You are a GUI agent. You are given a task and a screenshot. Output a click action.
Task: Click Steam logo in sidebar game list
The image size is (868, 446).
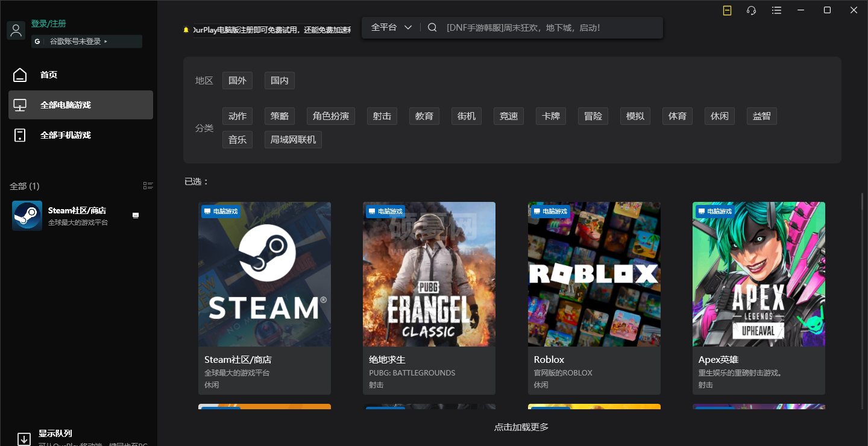point(27,216)
